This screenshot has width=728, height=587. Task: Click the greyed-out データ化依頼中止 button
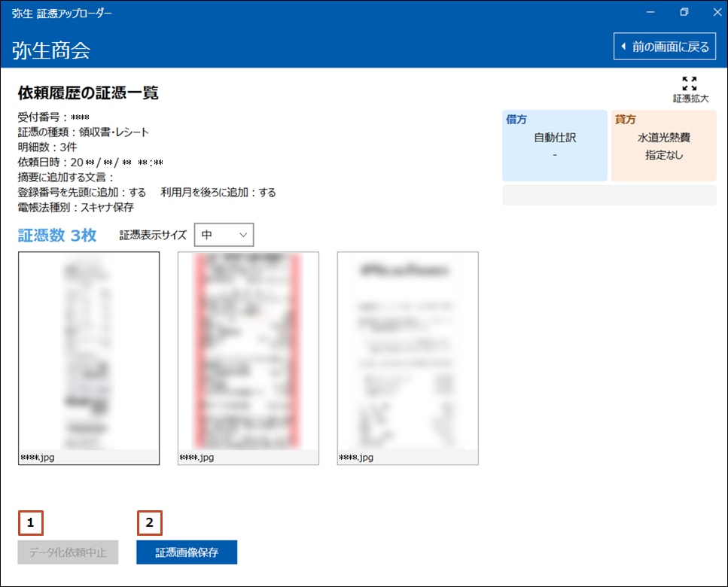[x=68, y=552]
